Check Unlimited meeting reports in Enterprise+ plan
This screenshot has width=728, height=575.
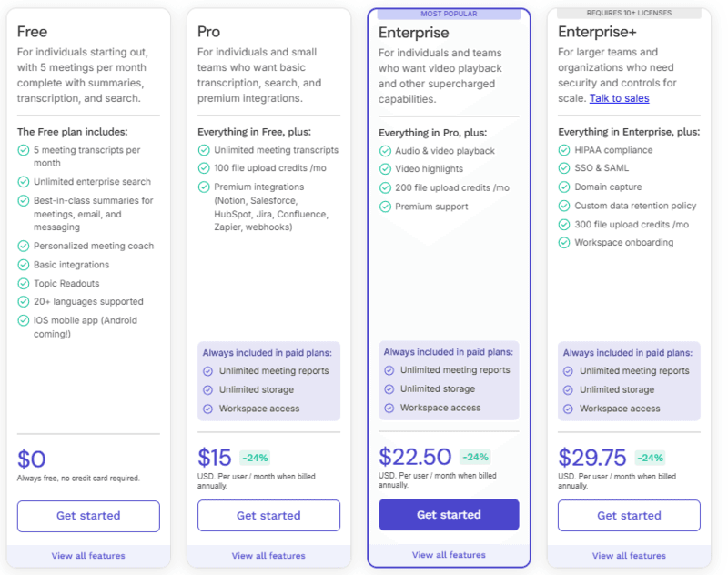click(x=567, y=370)
